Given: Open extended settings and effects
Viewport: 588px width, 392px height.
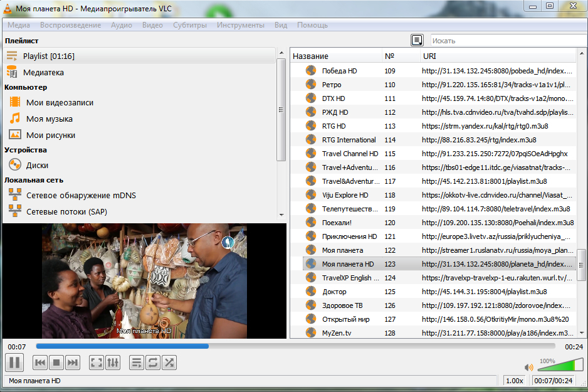Looking at the screenshot, I should 113,362.
